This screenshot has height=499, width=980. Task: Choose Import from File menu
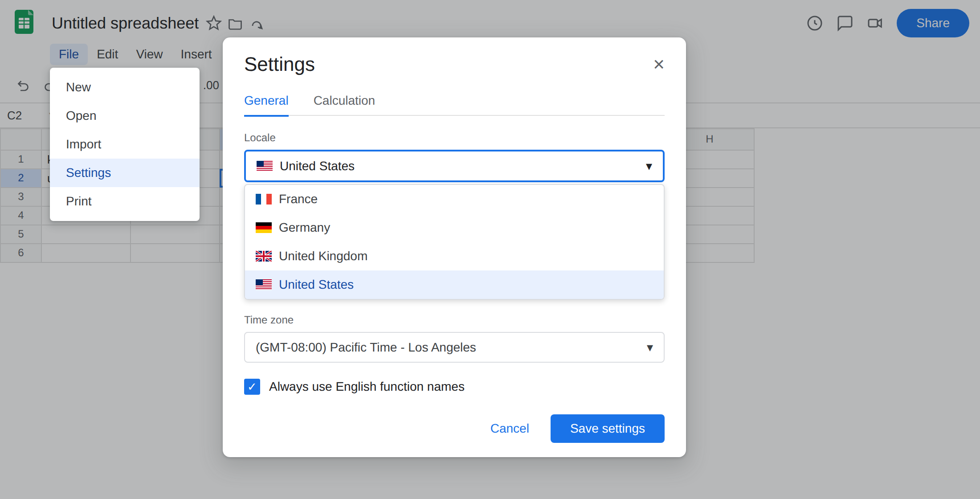[125, 144]
